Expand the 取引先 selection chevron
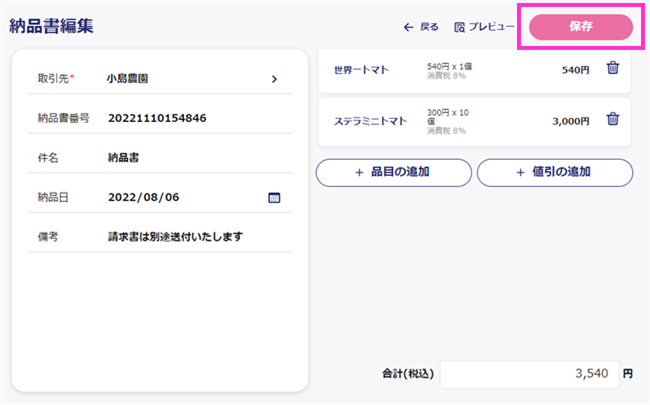This screenshot has width=650, height=405. (x=274, y=79)
